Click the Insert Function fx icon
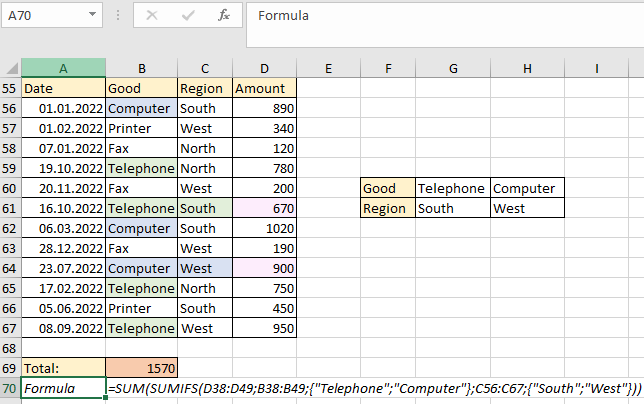Viewport: 644px width, 404px height. 224,16
